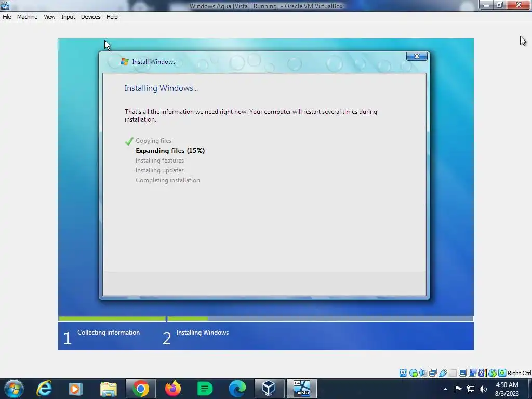532x399 pixels.
Task: Open the Input menu
Action: click(68, 17)
